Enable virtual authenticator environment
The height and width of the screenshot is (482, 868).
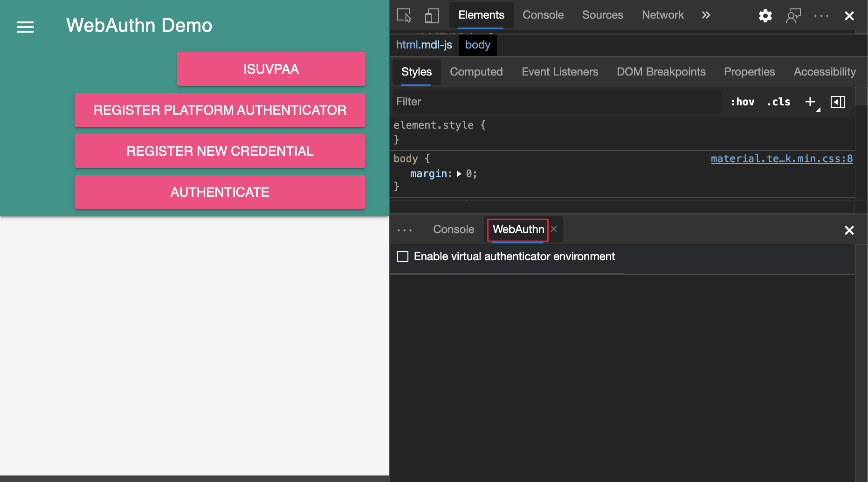pyautogui.click(x=403, y=256)
